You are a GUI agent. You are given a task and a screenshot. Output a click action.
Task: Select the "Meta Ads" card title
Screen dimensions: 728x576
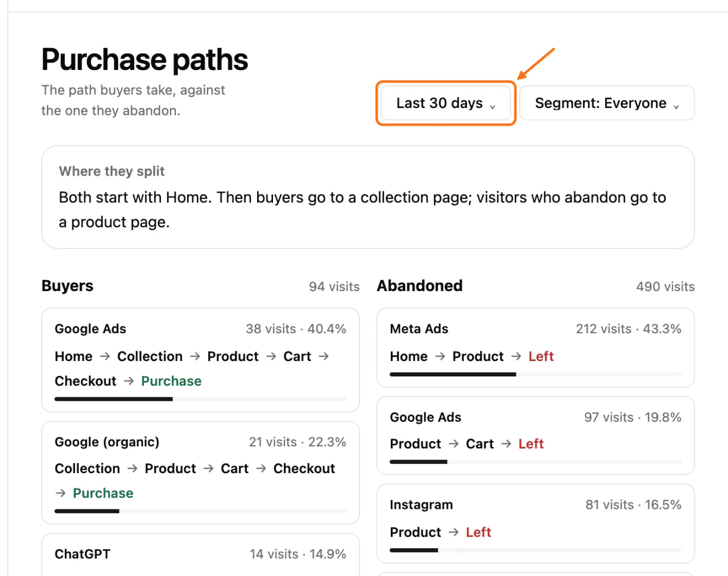click(x=419, y=329)
